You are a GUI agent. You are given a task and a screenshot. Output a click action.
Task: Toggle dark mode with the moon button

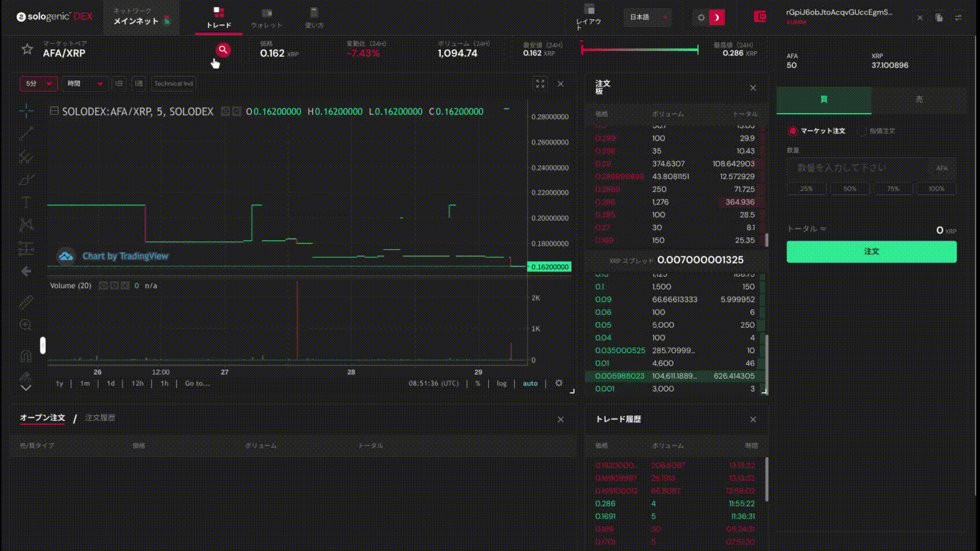click(717, 18)
